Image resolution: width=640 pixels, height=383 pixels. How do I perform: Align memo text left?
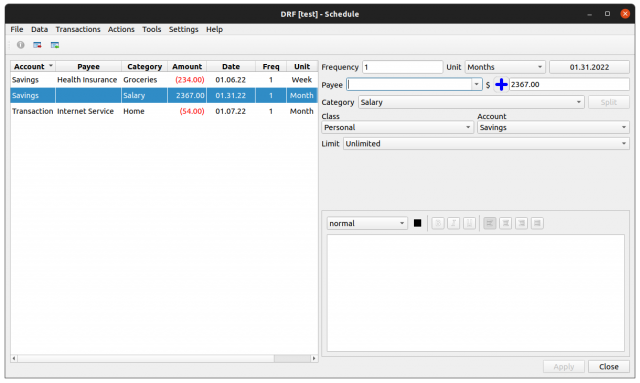click(490, 223)
